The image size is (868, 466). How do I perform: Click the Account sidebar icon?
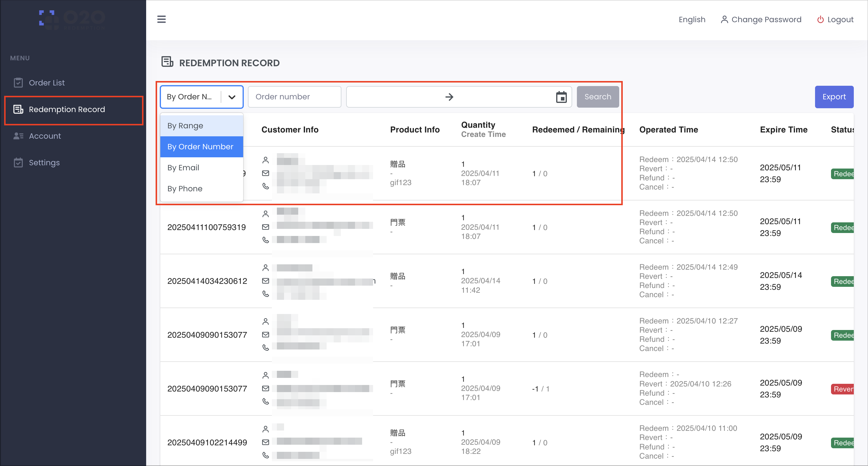coord(18,136)
